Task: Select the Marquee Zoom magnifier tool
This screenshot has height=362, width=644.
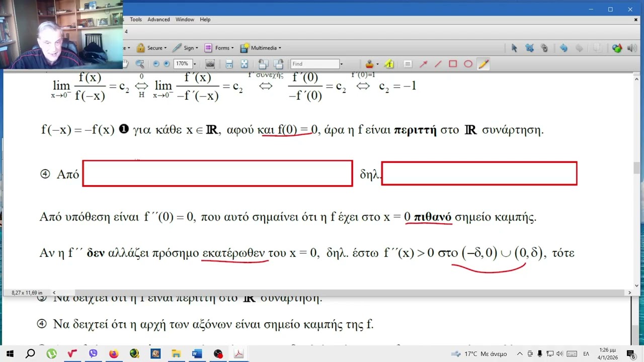Action: (139, 64)
